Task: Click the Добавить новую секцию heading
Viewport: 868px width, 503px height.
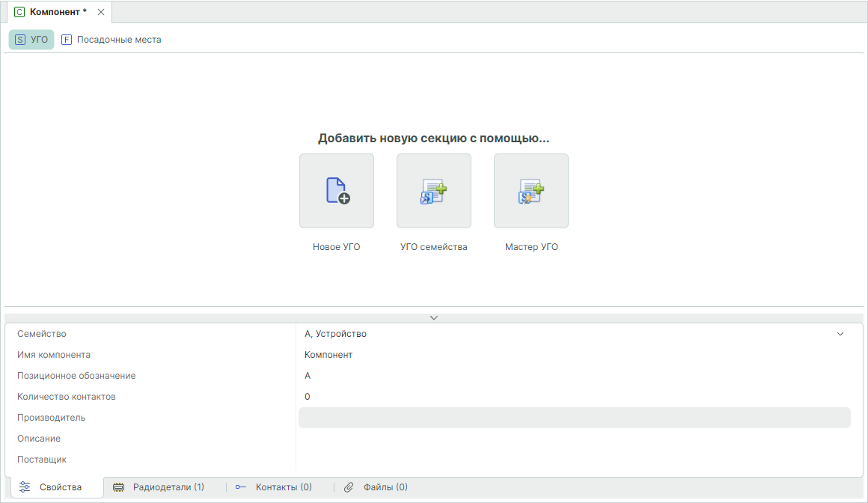Action: (434, 138)
